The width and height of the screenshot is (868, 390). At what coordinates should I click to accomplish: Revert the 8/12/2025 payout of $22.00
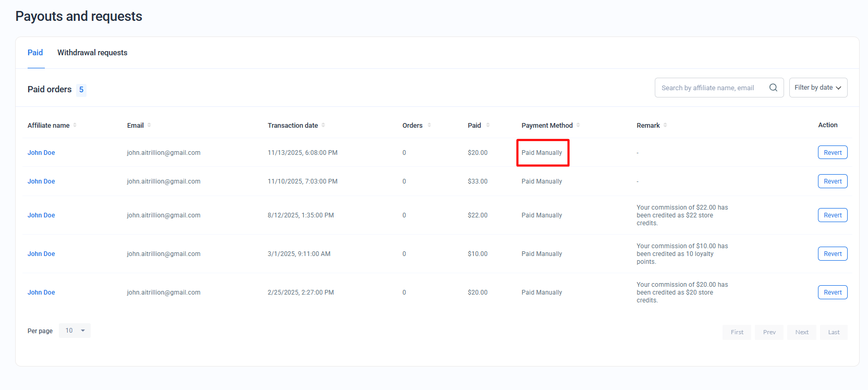pos(833,215)
